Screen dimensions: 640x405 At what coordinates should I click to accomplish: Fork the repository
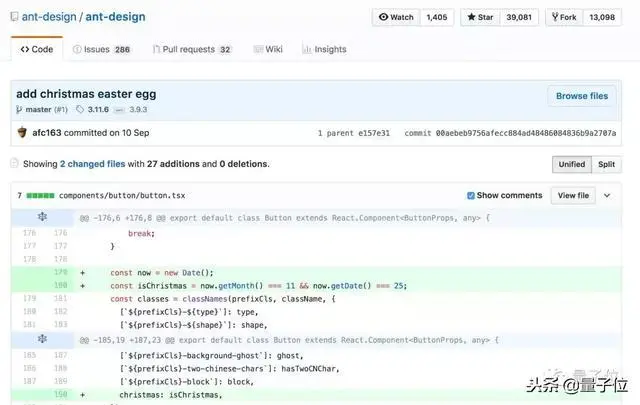(566, 17)
